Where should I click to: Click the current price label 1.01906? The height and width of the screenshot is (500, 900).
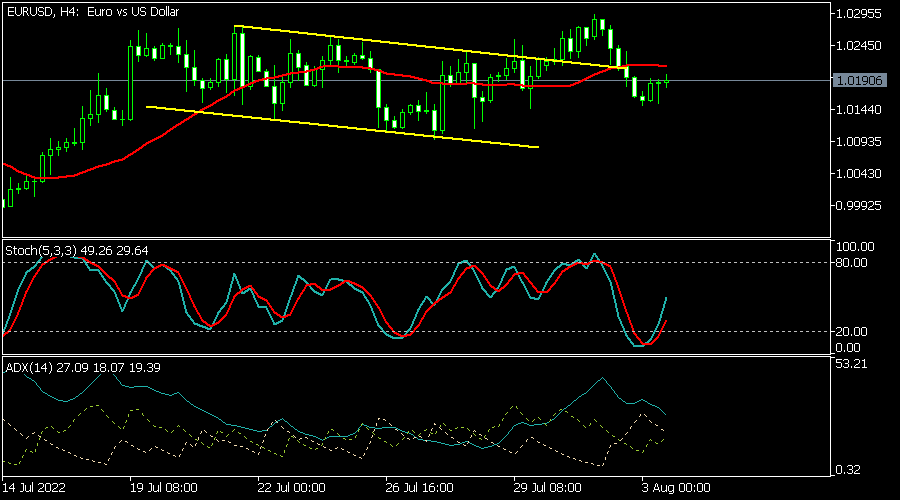pos(859,80)
